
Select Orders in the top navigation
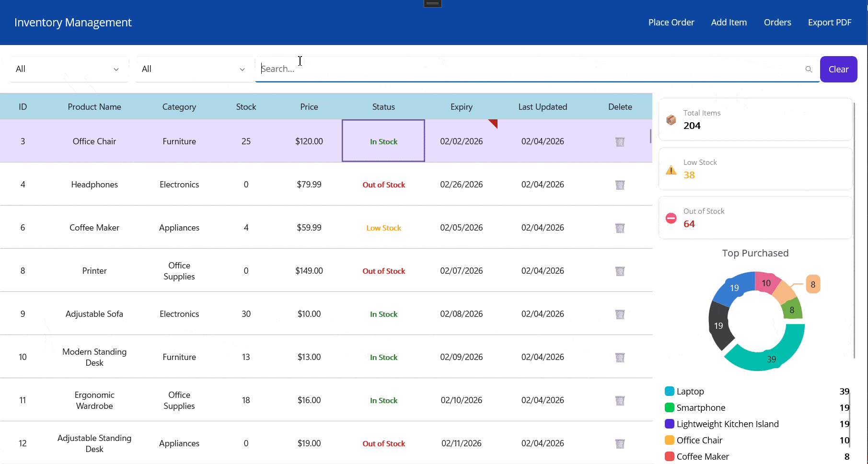pos(777,22)
